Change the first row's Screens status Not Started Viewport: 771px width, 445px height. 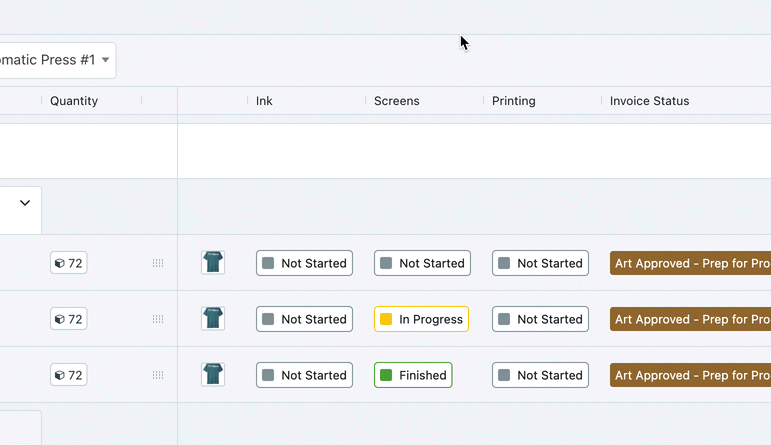(422, 263)
